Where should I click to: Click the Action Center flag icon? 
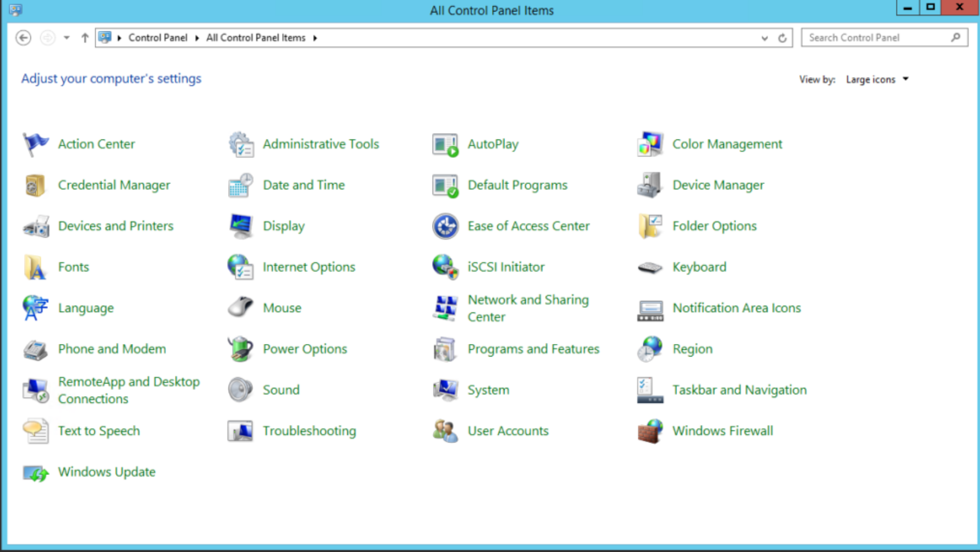coord(35,144)
